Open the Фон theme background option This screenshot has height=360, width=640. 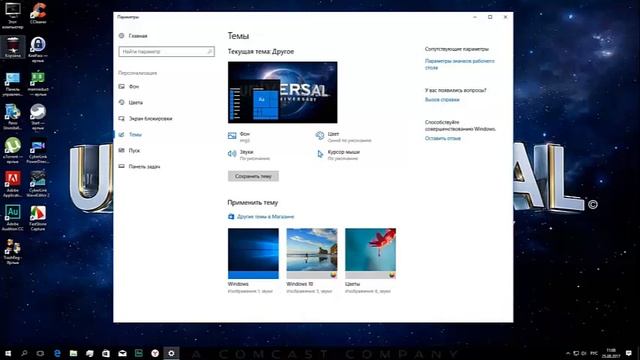pyautogui.click(x=239, y=137)
